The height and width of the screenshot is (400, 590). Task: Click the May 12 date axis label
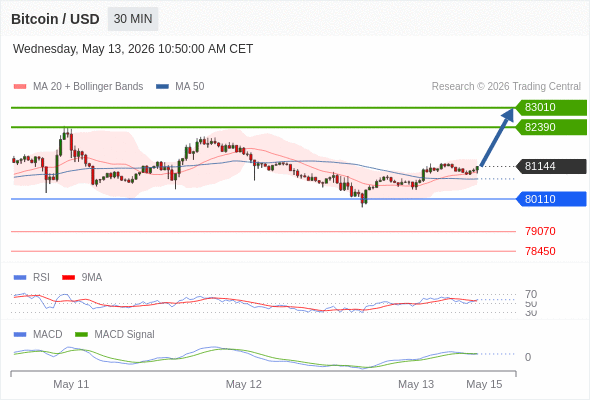coord(243,384)
